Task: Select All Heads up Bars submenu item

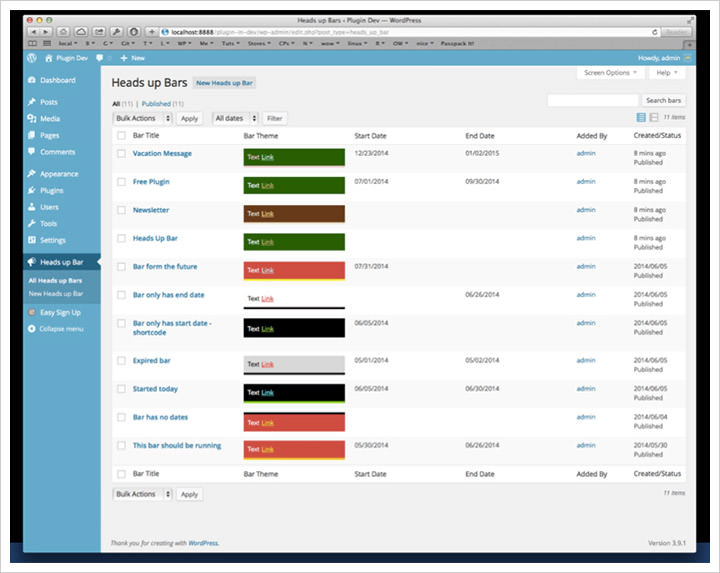Action: click(x=55, y=281)
